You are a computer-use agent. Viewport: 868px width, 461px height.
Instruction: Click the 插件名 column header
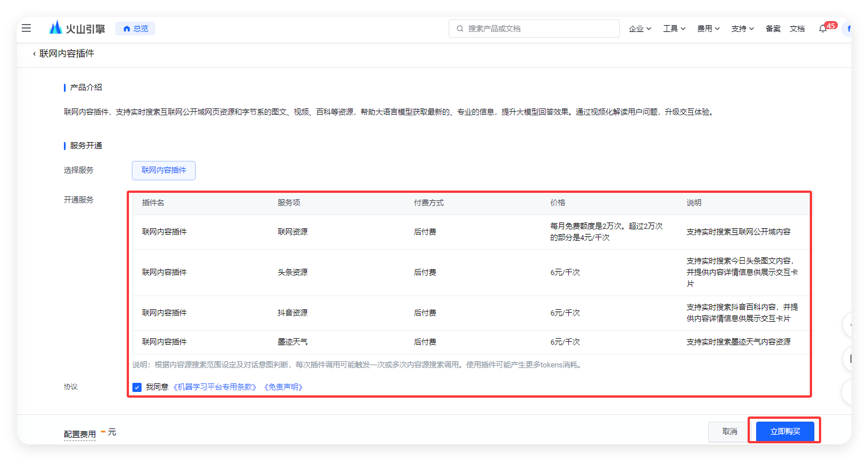pos(153,203)
